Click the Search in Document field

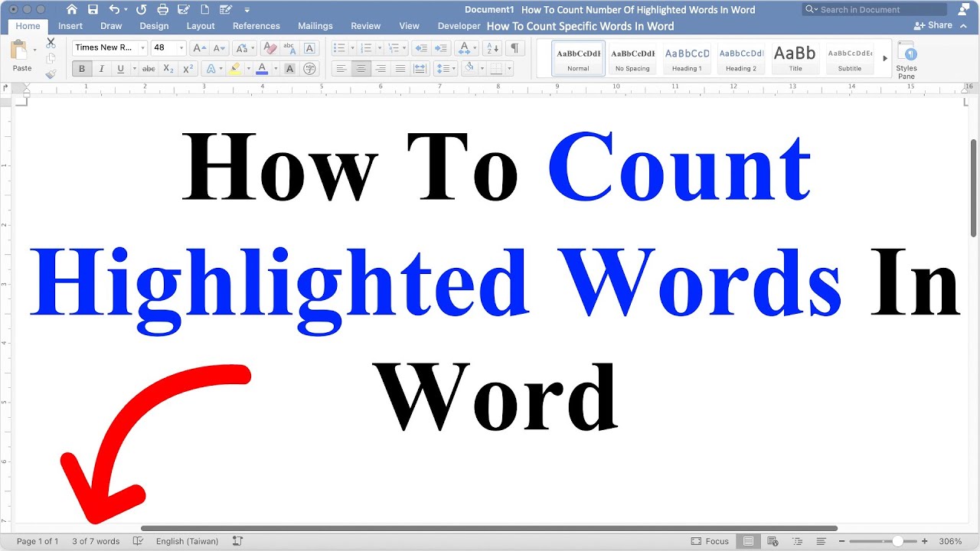(874, 9)
